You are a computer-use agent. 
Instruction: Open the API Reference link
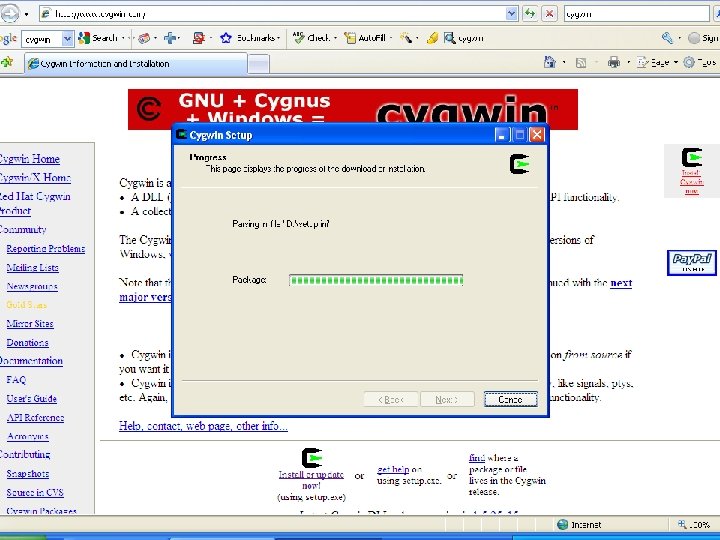35,417
